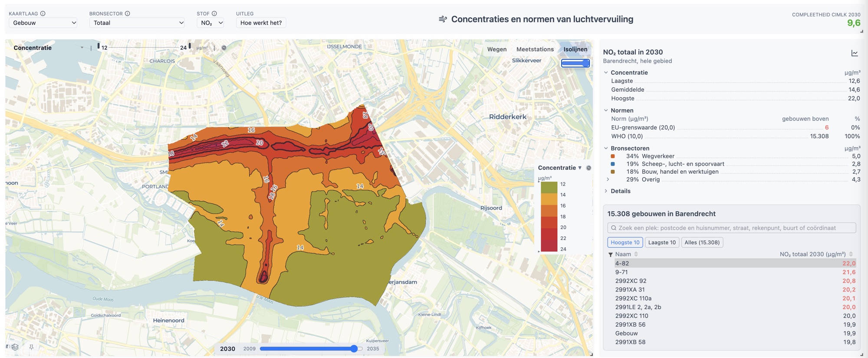Click the map layers icon

point(15,347)
